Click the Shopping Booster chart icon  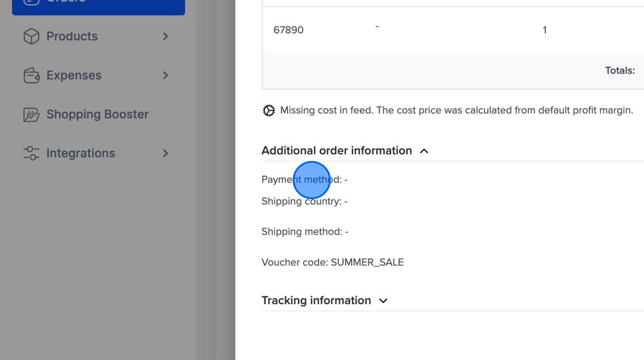pyautogui.click(x=31, y=114)
